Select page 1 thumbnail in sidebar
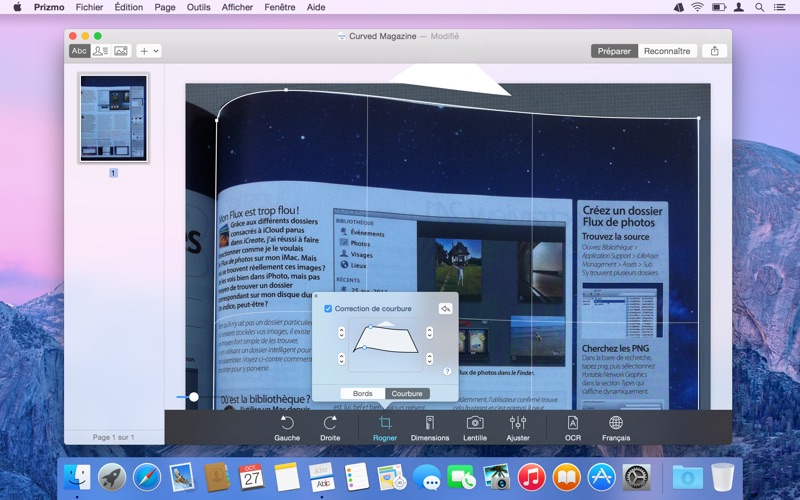This screenshot has height=500, width=800. 113,118
